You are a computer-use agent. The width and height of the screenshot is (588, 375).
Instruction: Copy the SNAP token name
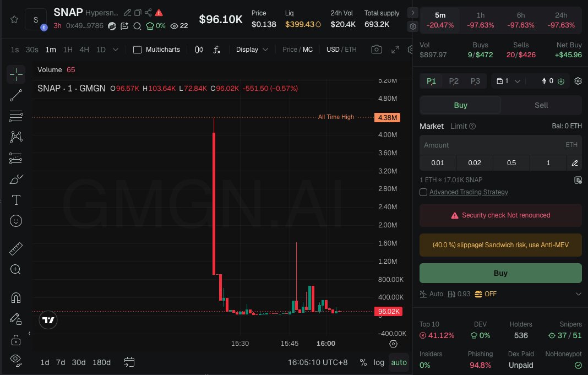(138, 13)
